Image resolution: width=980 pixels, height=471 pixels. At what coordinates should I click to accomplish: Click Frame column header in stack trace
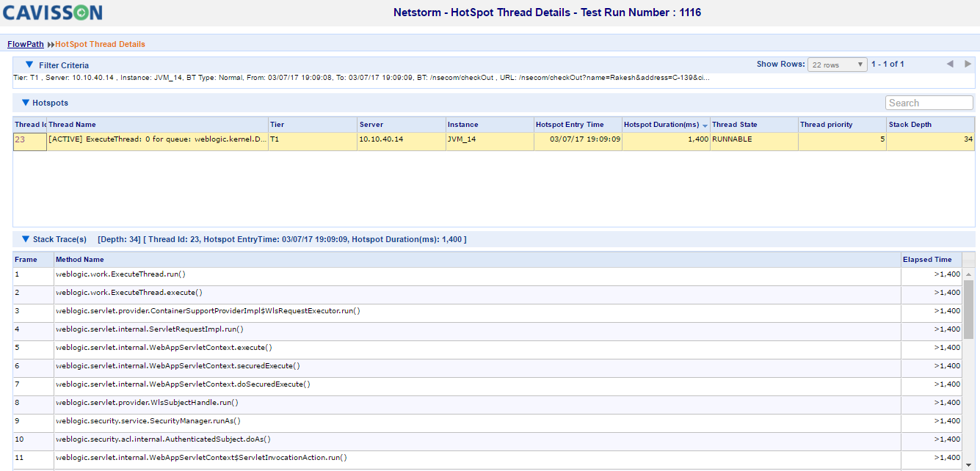point(33,259)
